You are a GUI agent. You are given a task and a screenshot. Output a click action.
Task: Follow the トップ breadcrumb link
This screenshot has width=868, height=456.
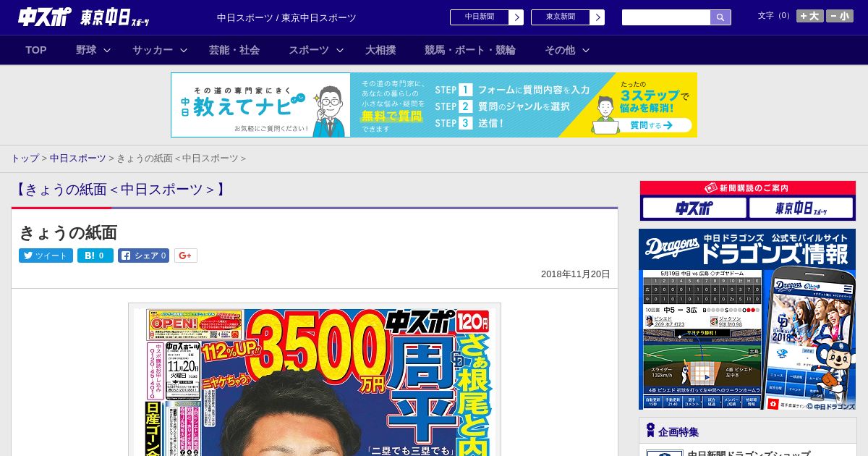[25, 158]
